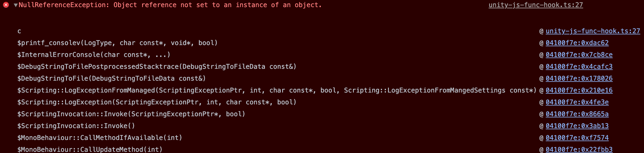Viewport: 644px width, 153px height.
Task: Select the $InternalErrorConsole stack frame line
Action: click(x=94, y=55)
